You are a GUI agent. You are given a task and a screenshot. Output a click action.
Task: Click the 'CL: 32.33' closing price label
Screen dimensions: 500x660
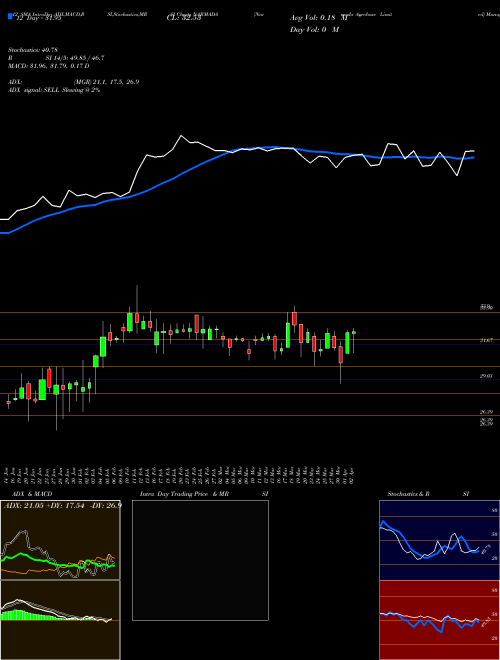[x=183, y=18]
